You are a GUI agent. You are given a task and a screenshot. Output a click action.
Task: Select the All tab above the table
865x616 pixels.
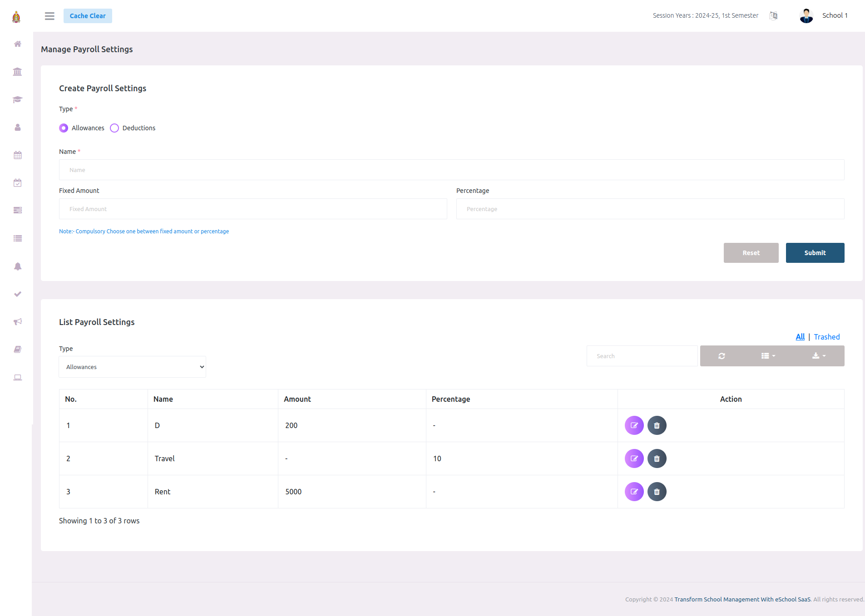click(800, 336)
